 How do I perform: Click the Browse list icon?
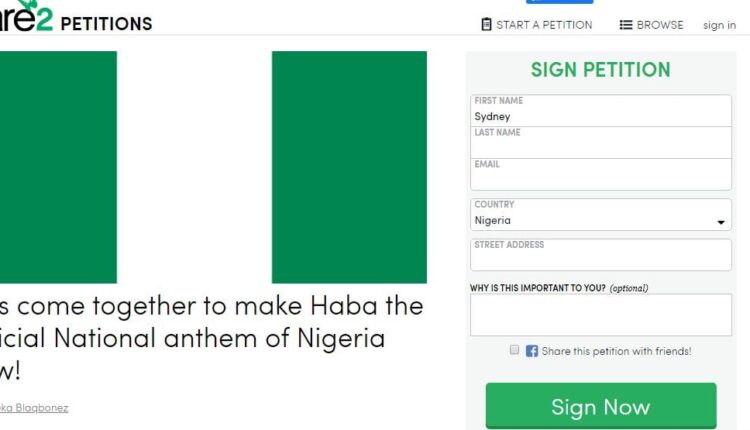click(x=626, y=25)
